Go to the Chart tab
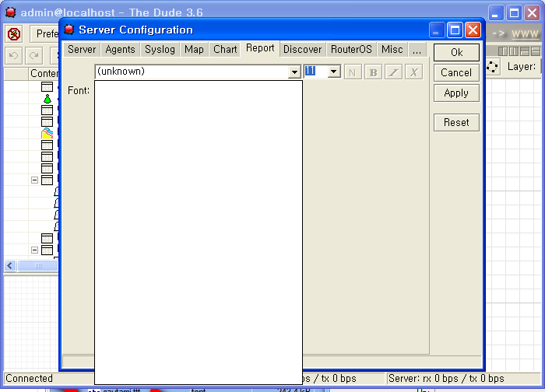The height and width of the screenshot is (392, 545). [225, 49]
